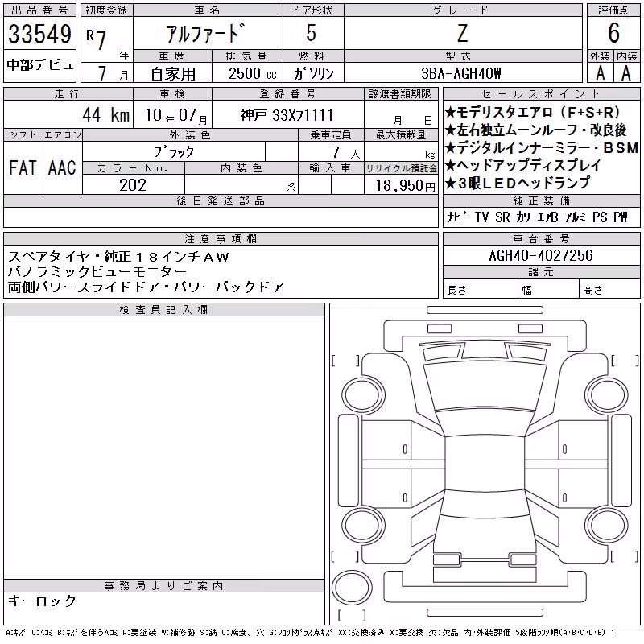
Task: Click the shift value FAT
Action: pyautogui.click(x=23, y=167)
